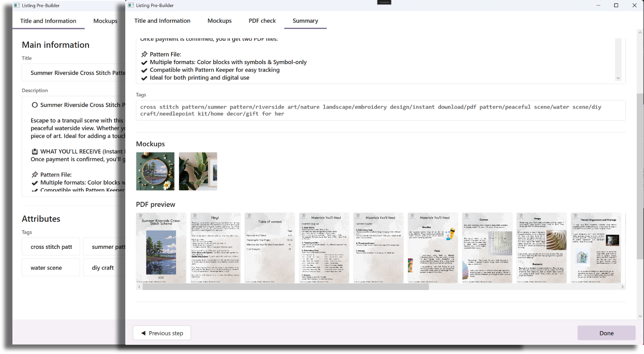The image size is (644, 354).
Task: Click the tags text field in Summary
Action: coord(381,110)
